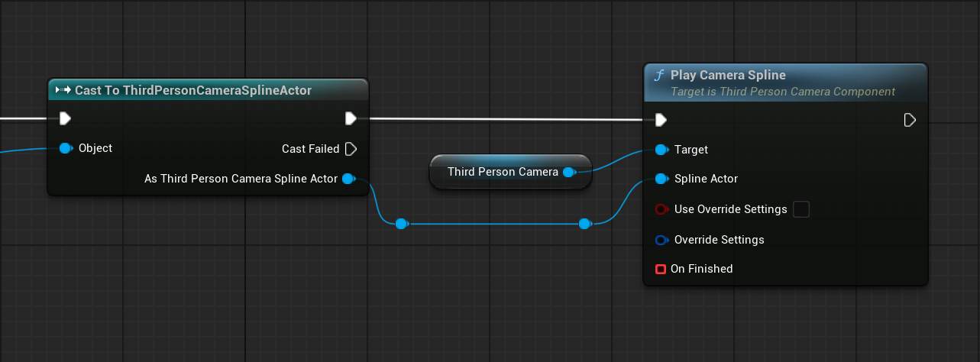
Task: Click the function icon on Play Camera Spline
Action: pos(659,76)
